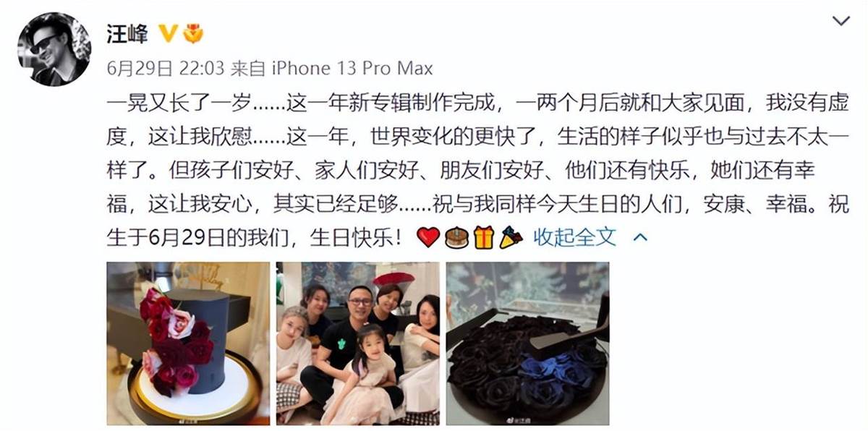
Task: Click the birthday cake emoji
Action: pyautogui.click(x=456, y=237)
